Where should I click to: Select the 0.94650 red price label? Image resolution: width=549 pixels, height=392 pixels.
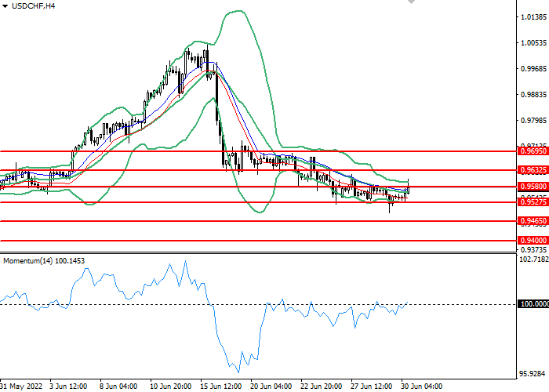tap(533, 221)
